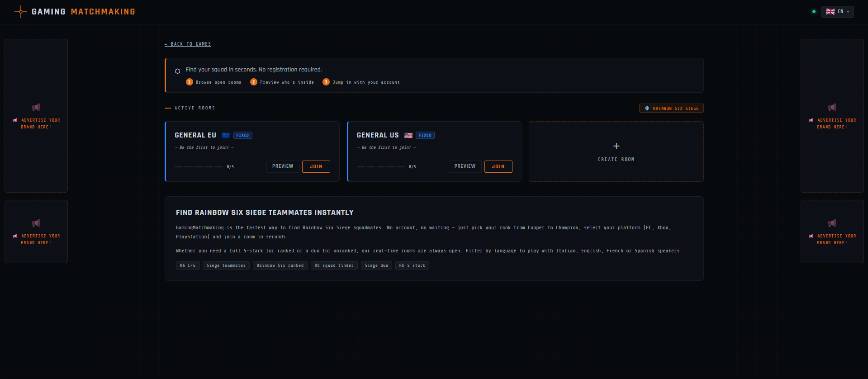
Task: Click the UK flag icon in language selector
Action: 830,12
